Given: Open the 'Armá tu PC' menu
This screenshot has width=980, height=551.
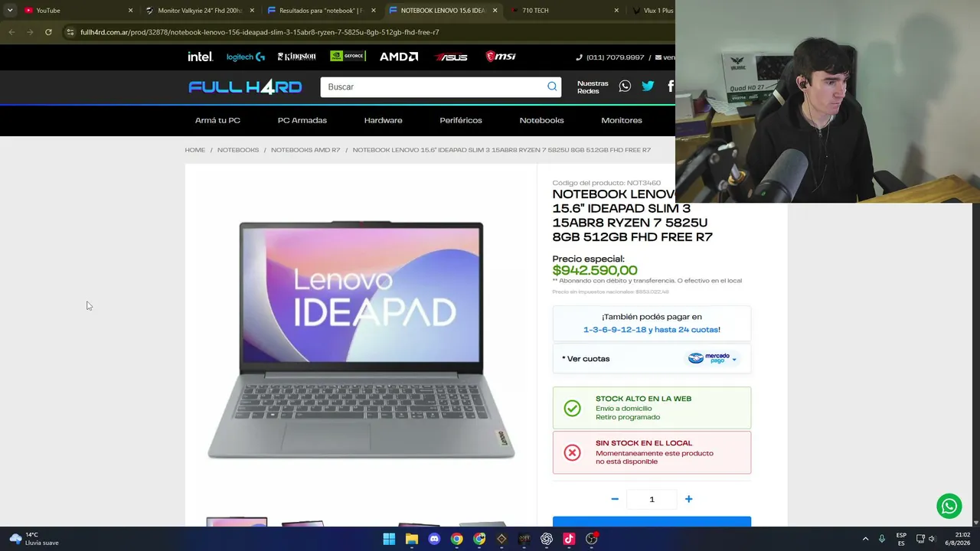Looking at the screenshot, I should pos(217,120).
